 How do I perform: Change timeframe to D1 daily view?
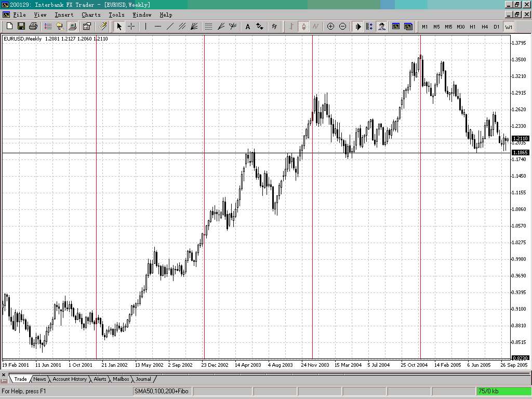click(497, 26)
